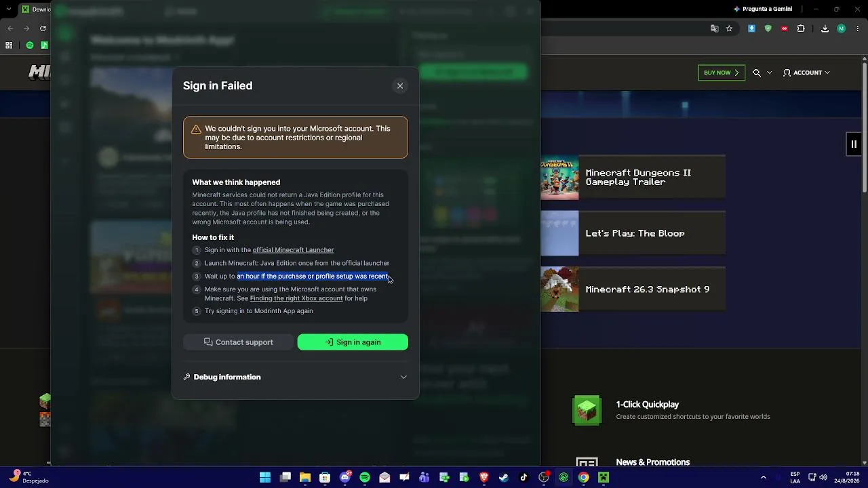This screenshot has width=868, height=488.
Task: Open the Windows Start menu
Action: pos(265,477)
